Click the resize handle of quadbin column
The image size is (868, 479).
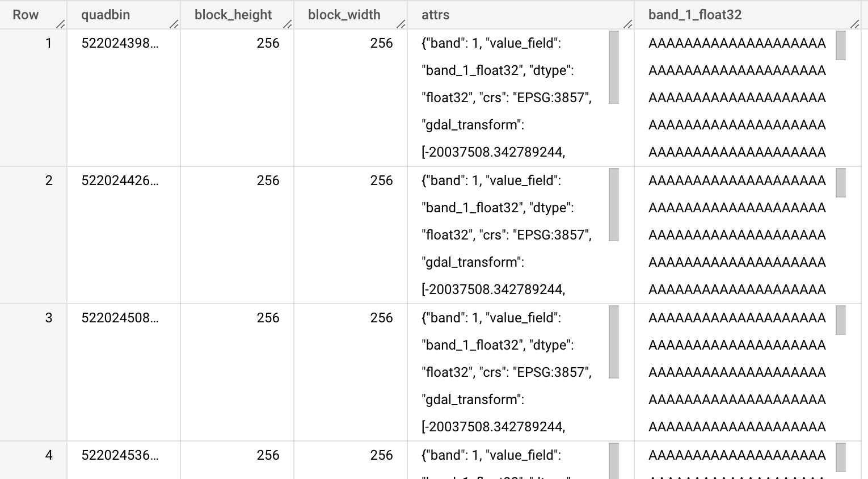click(174, 24)
